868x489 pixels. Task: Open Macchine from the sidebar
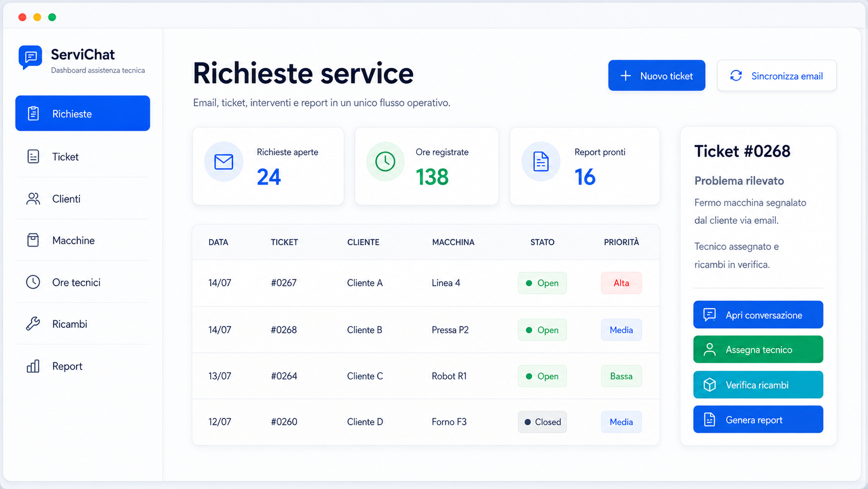coord(83,240)
